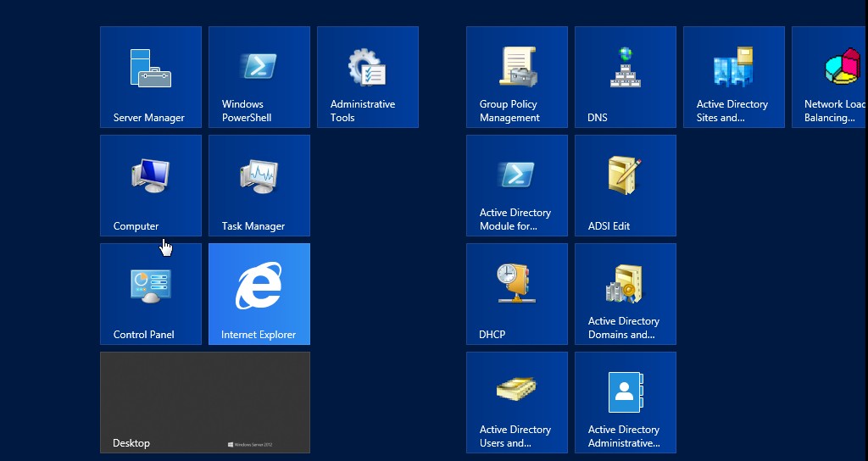The height and width of the screenshot is (461, 868).
Task: Open the Server Manager tile
Action: point(151,77)
